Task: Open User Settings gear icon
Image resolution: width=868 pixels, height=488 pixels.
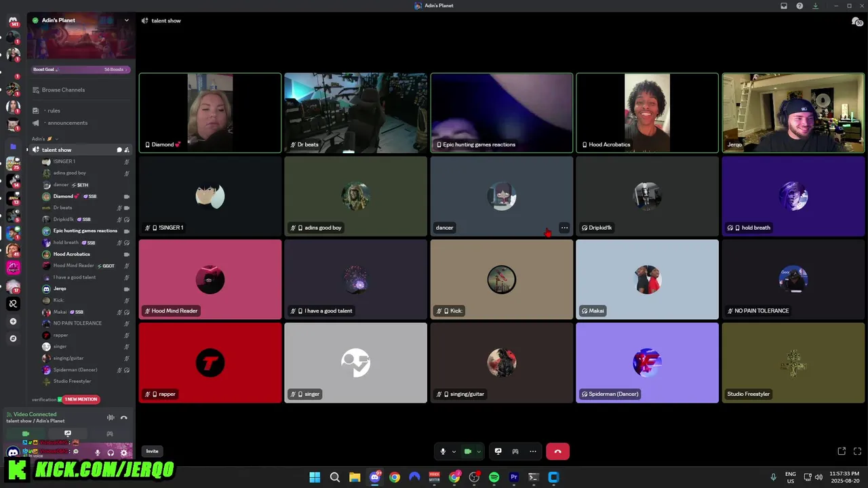Action: click(x=123, y=453)
